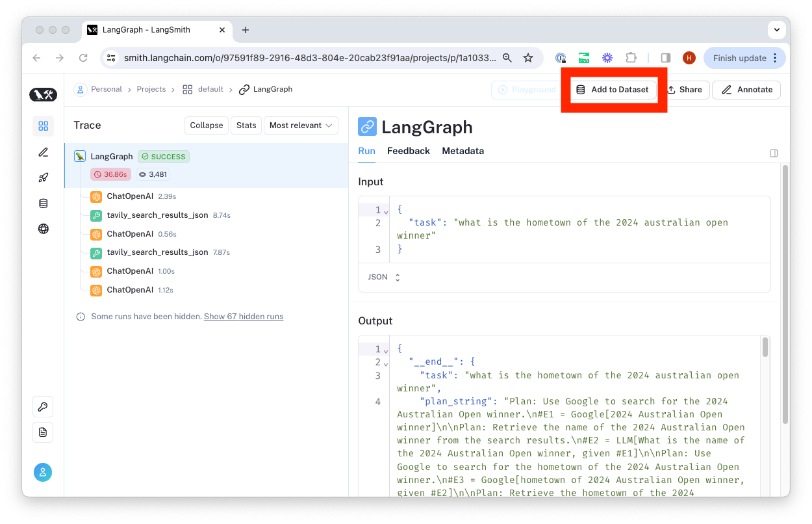Image resolution: width=812 pixels, height=524 pixels.
Task: Change the JSON format selector under Input
Action: coord(384,277)
